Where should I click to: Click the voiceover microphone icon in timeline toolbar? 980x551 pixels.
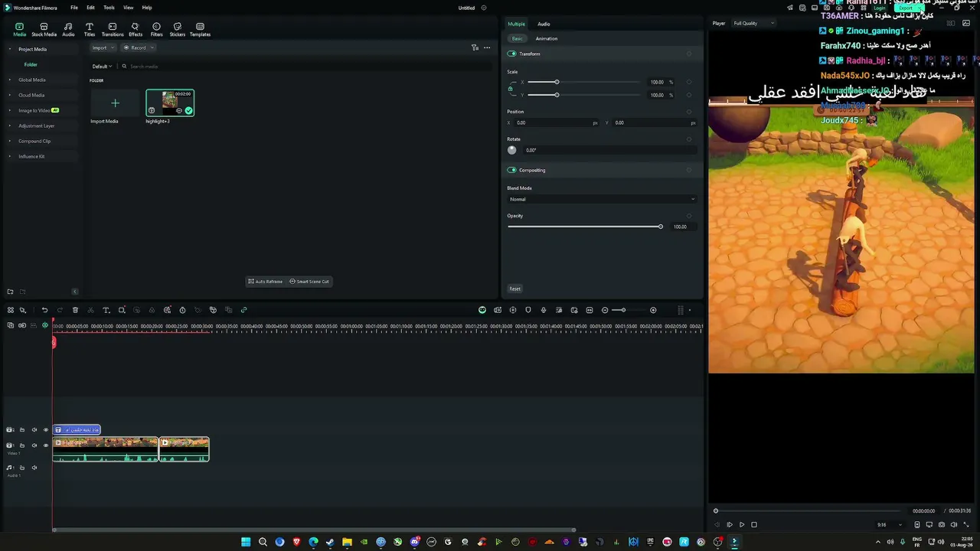[544, 310]
